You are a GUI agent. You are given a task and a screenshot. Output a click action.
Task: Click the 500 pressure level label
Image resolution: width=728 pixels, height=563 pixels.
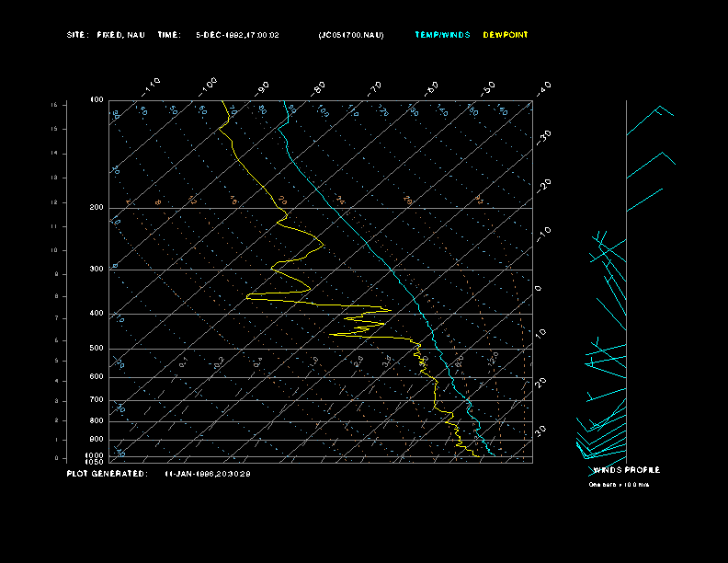pyautogui.click(x=96, y=349)
